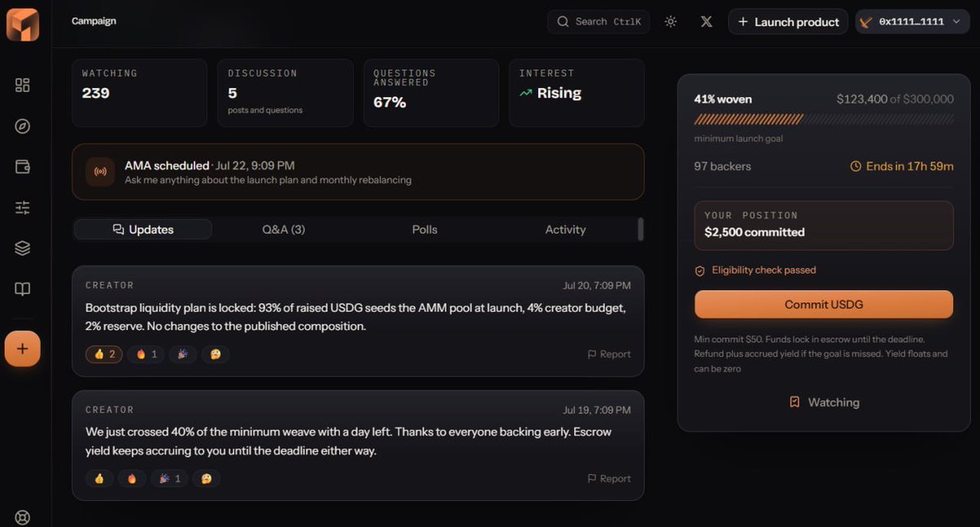Toggle the sun theme icon

click(x=670, y=22)
